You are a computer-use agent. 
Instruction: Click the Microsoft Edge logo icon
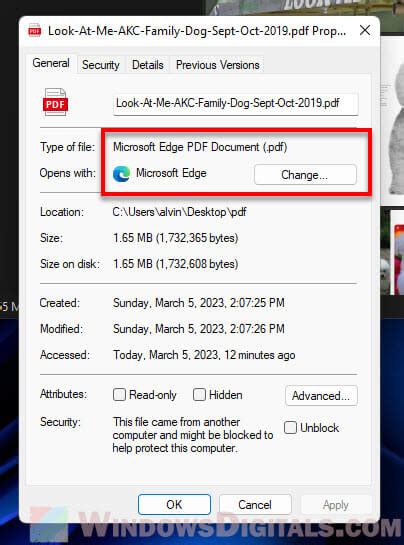pyautogui.click(x=121, y=173)
